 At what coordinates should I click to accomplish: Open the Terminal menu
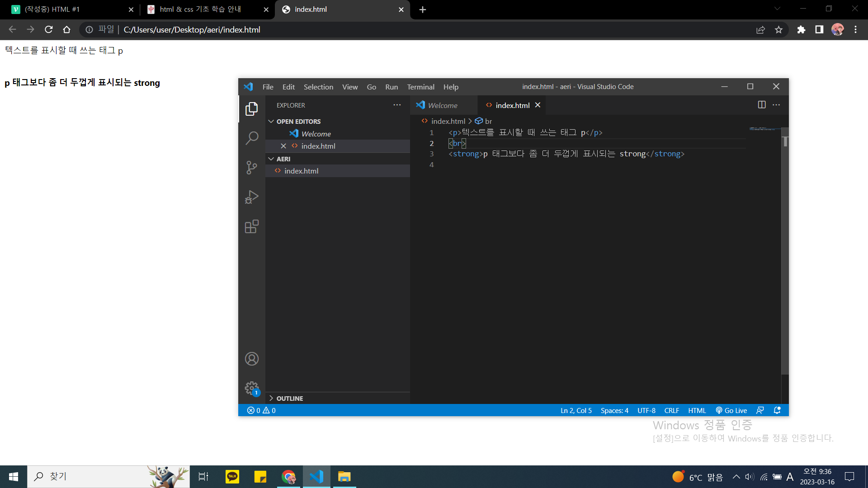420,87
